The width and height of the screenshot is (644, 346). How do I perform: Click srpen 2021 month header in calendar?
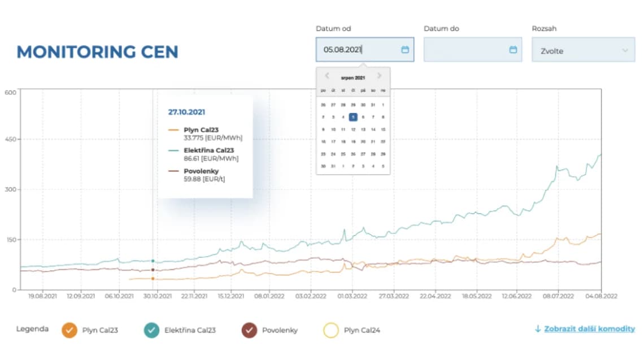(353, 77)
